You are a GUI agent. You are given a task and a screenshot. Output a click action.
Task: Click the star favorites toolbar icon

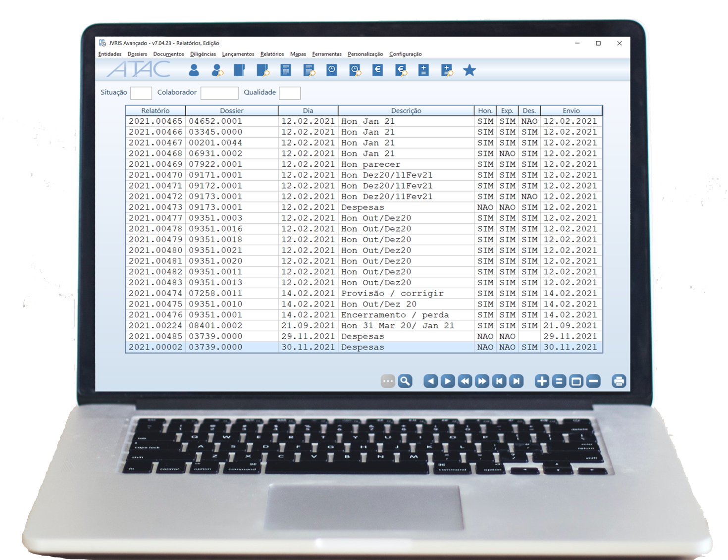click(469, 70)
